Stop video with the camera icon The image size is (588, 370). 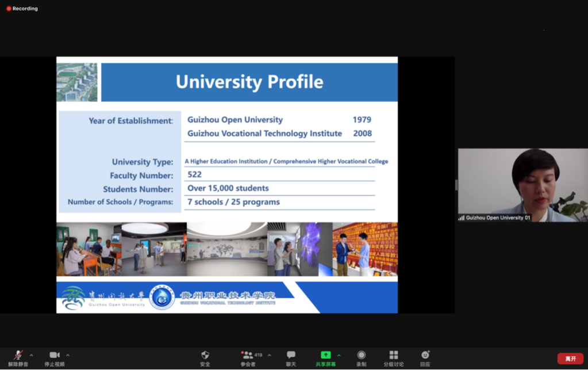tap(55, 356)
